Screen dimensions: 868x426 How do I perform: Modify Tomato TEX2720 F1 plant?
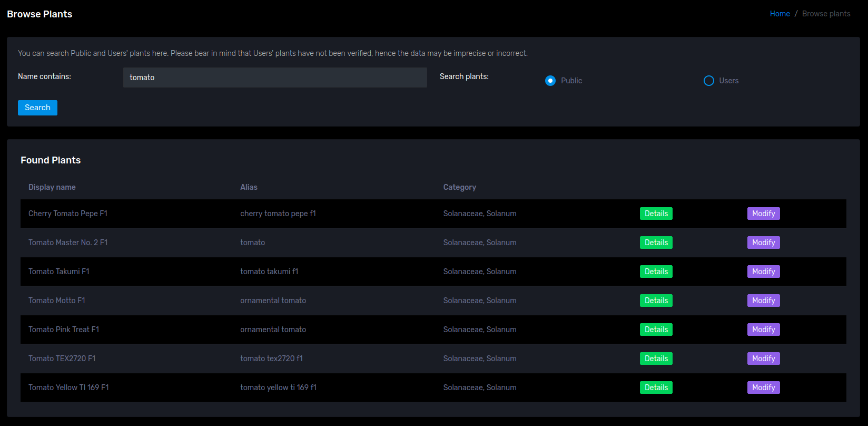coord(763,359)
